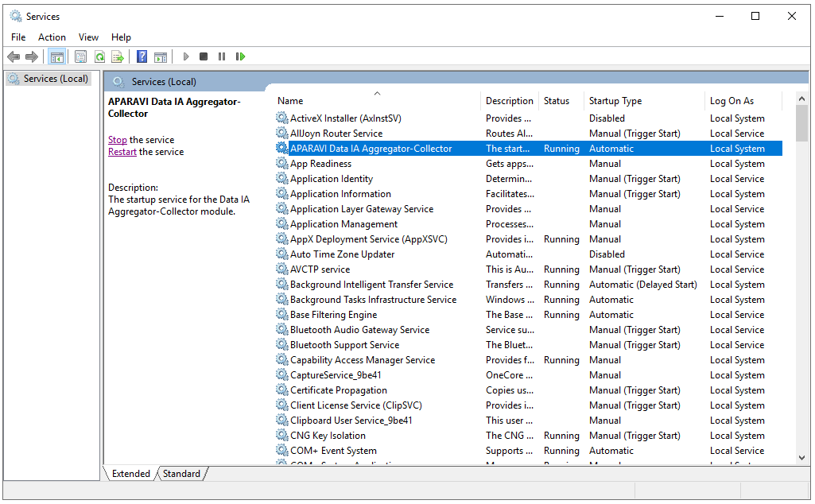Click the Stop the service link
This screenshot has width=815, height=504.
[117, 140]
